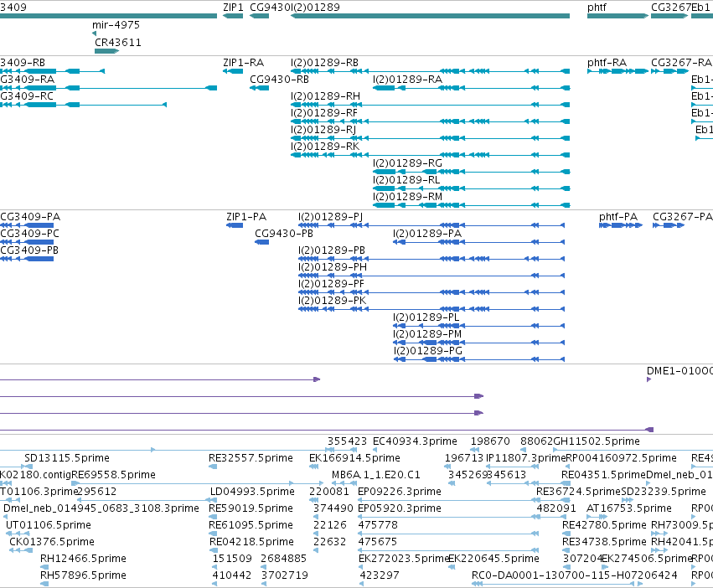Image resolution: width=713 pixels, height=588 pixels.
Task: Click RE61095.5prime label
Action: point(251,526)
